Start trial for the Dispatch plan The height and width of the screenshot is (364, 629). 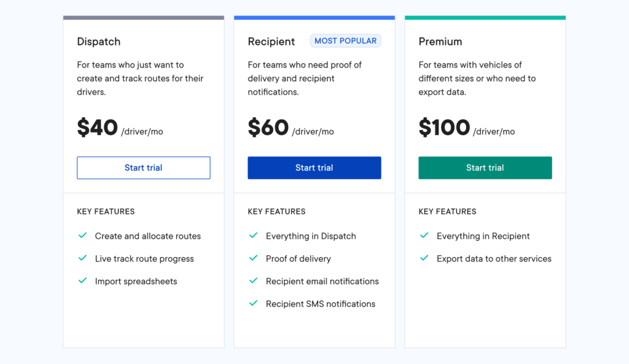click(143, 168)
